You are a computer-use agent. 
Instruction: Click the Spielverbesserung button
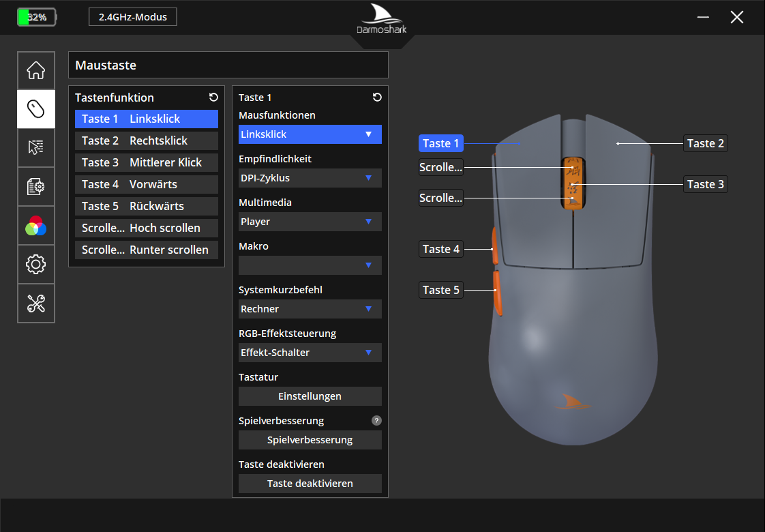[x=310, y=440]
